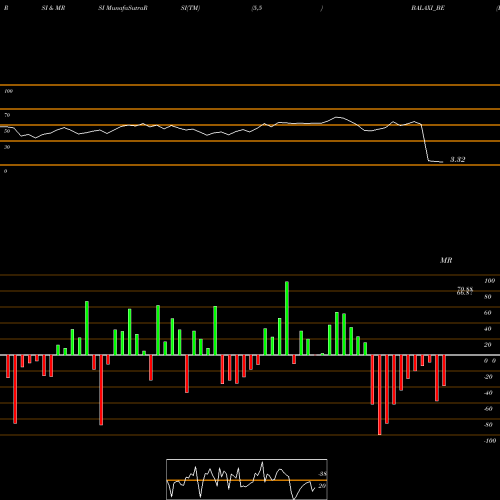Image resolution: width=500 pixels, height=500 pixels.
Task: Click the tallest green bar in MR histogram
Action: click(x=287, y=318)
